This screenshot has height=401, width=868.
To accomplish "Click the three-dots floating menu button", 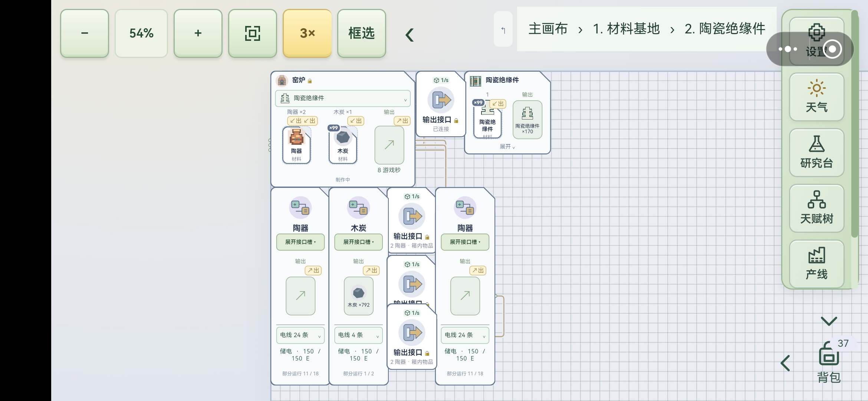I will tap(788, 49).
